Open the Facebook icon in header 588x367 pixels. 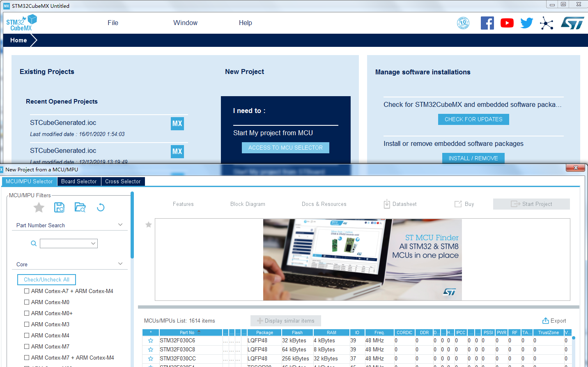tap(487, 23)
